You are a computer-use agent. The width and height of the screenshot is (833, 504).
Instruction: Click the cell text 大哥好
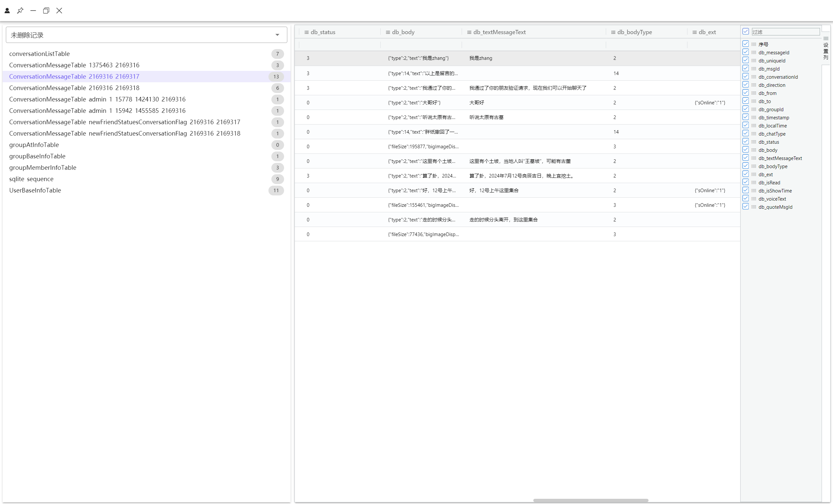click(477, 103)
